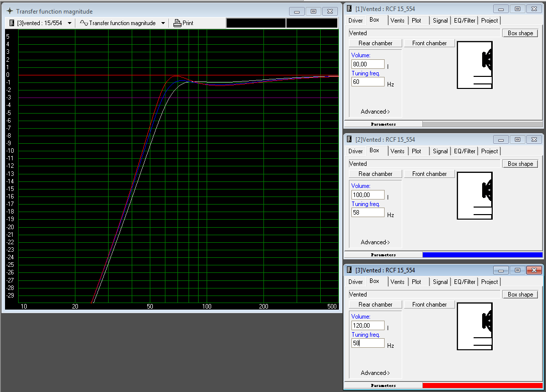Open the Project tab in window [3]
The width and height of the screenshot is (546, 392).
coord(489,281)
